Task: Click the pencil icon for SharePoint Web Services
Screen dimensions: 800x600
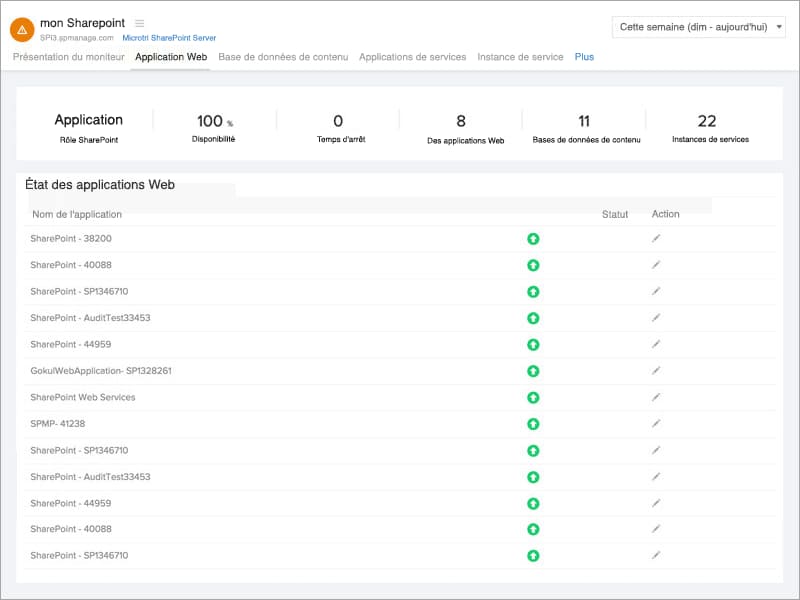Action: click(656, 397)
